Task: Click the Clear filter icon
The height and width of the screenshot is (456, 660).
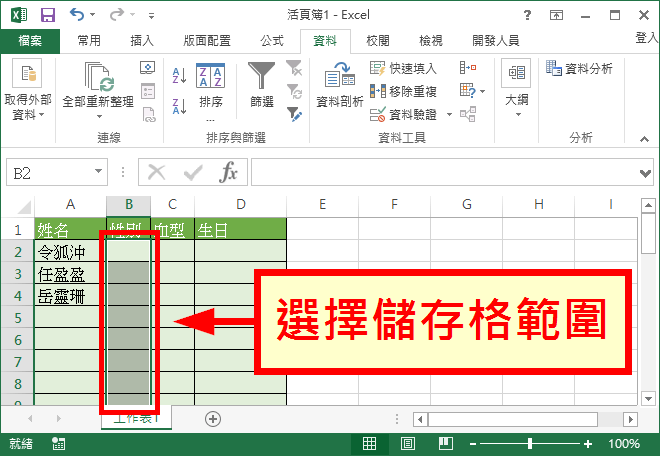Action: click(x=294, y=67)
